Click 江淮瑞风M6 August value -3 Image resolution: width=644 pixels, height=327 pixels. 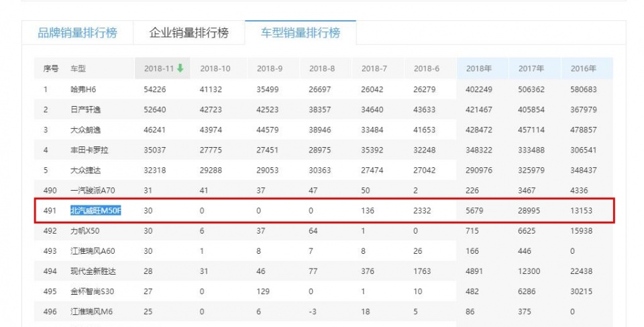pyautogui.click(x=313, y=312)
